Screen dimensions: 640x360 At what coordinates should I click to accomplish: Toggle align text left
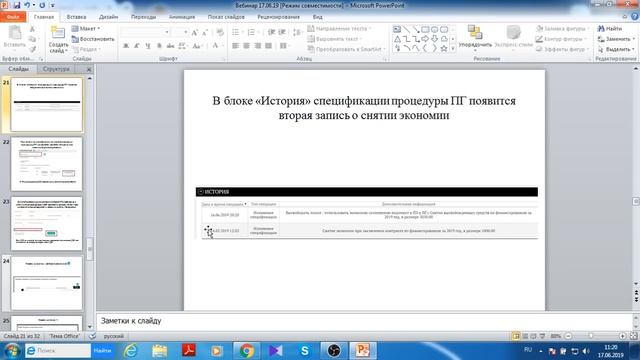(x=236, y=46)
